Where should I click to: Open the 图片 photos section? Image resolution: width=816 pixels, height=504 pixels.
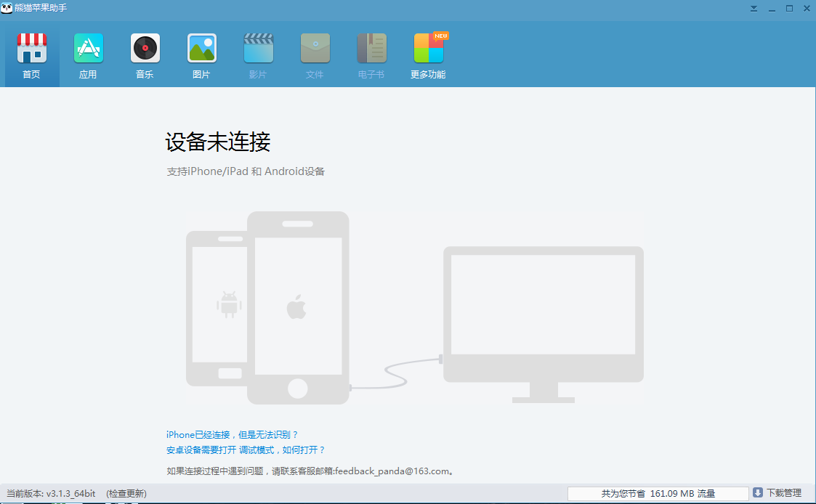[x=201, y=49]
